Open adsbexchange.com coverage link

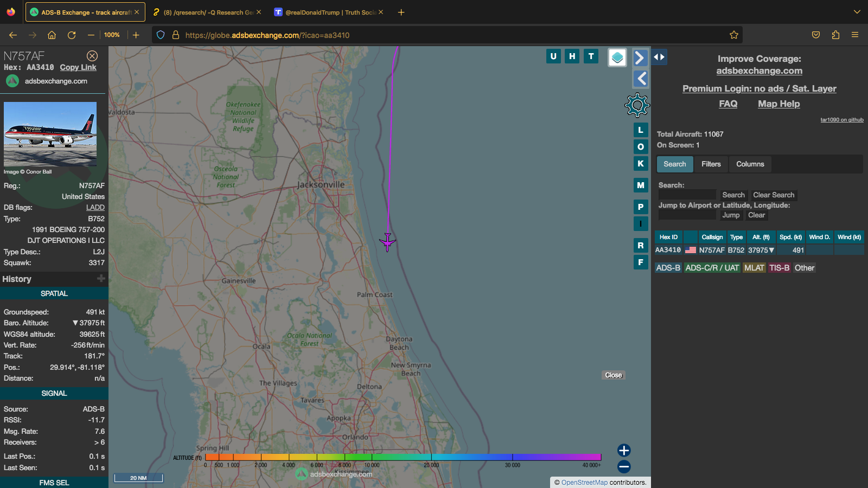coord(759,70)
